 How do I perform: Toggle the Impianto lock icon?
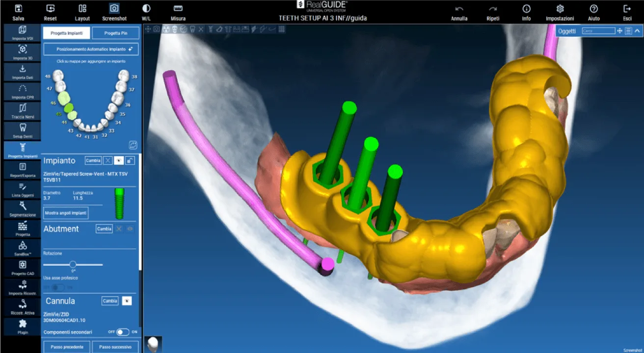click(130, 160)
